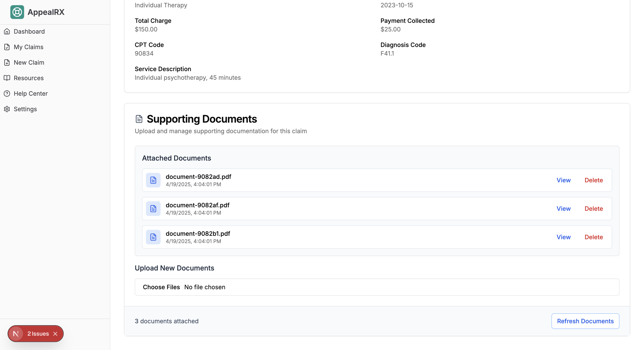Dismiss the 2 Issues badge
This screenshot has height=350, width=644.
tap(56, 334)
